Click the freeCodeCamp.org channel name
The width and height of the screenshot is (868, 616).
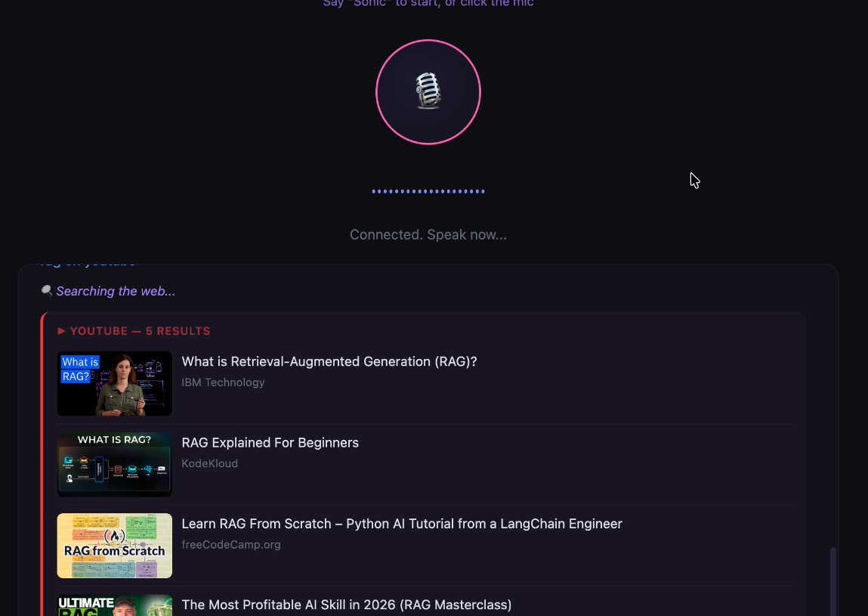coord(231,544)
